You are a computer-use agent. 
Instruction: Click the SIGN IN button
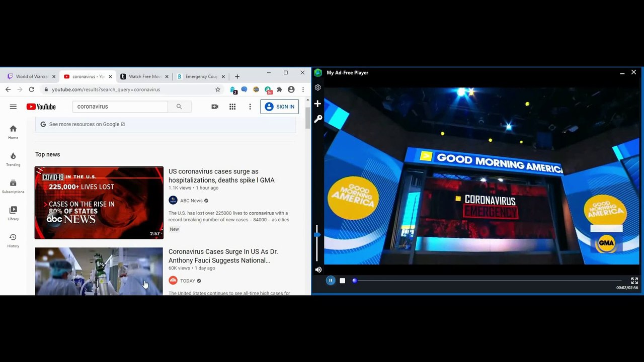(x=280, y=107)
